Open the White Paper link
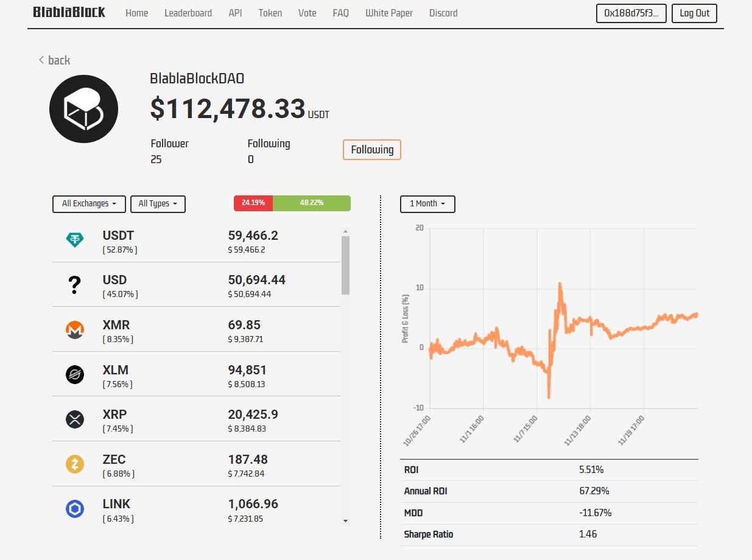Viewport: 752px width, 560px height. (389, 13)
